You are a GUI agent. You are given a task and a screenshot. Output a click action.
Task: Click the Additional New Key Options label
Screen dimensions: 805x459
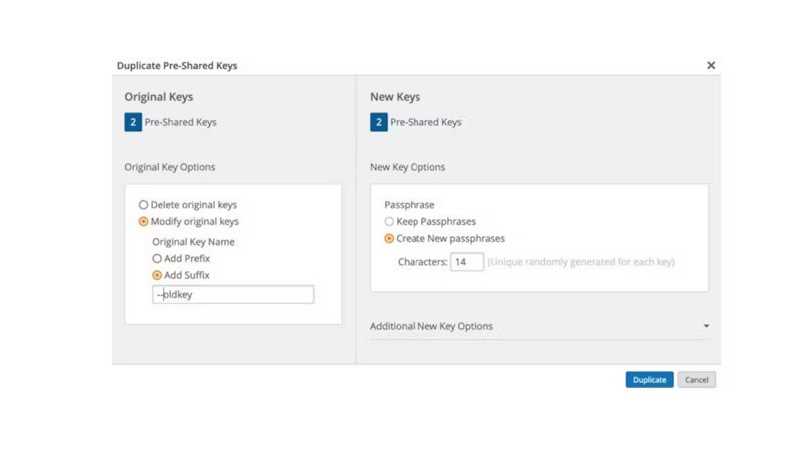pyautogui.click(x=431, y=326)
